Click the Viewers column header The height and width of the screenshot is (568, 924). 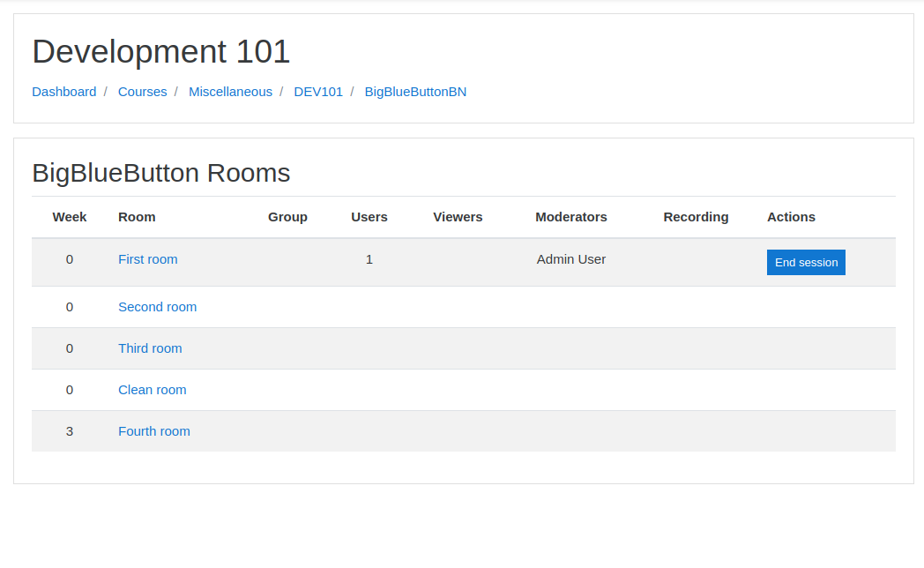click(x=458, y=217)
